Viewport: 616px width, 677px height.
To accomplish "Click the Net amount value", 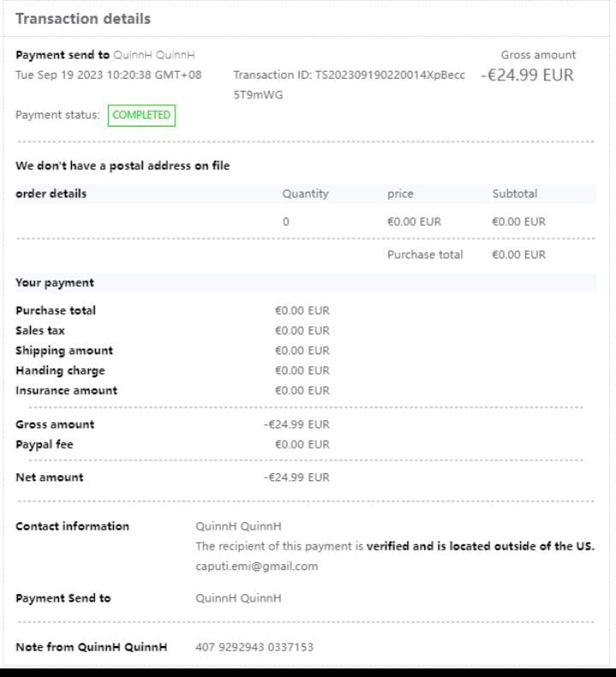I will coord(296,478).
